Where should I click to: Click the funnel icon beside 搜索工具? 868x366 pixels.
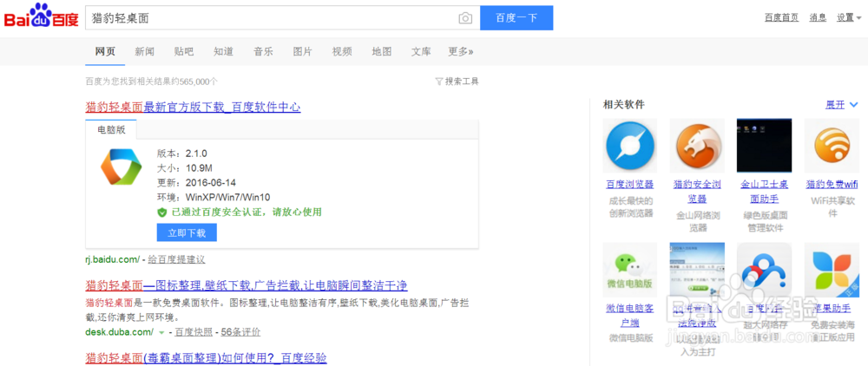439,82
